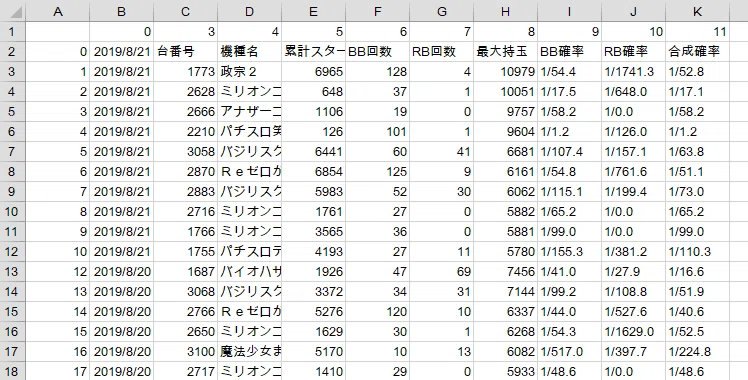Click cell with value 2883
748x380 pixels.
(186, 192)
